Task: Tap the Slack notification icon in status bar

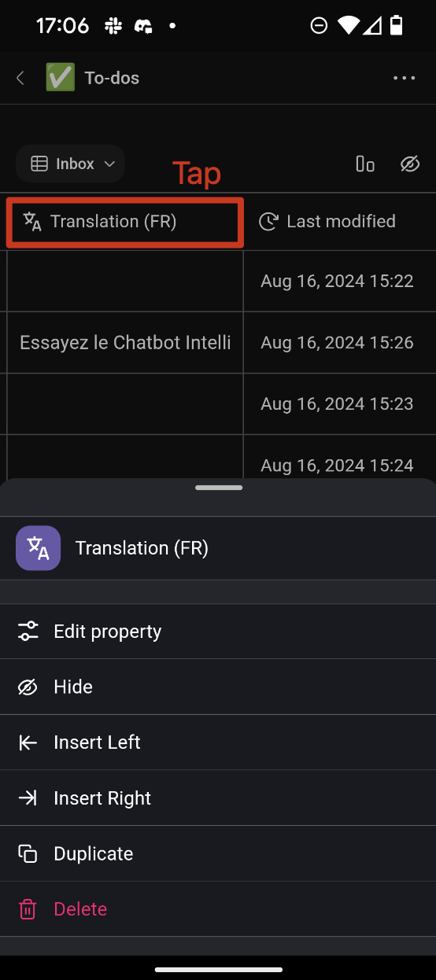Action: pyautogui.click(x=113, y=26)
